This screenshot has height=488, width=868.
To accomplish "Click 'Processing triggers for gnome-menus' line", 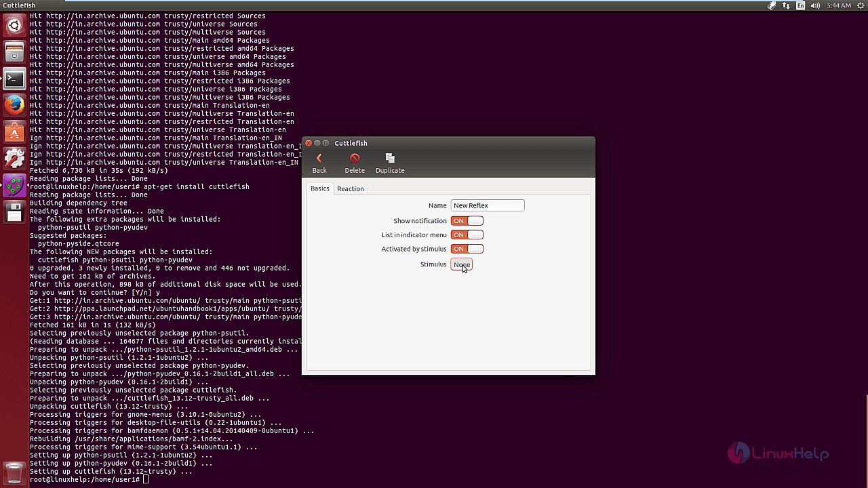I will pyautogui.click(x=145, y=414).
